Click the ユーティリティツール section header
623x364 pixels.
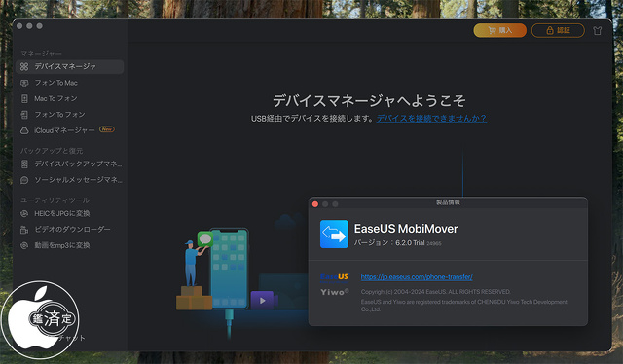[x=55, y=200]
